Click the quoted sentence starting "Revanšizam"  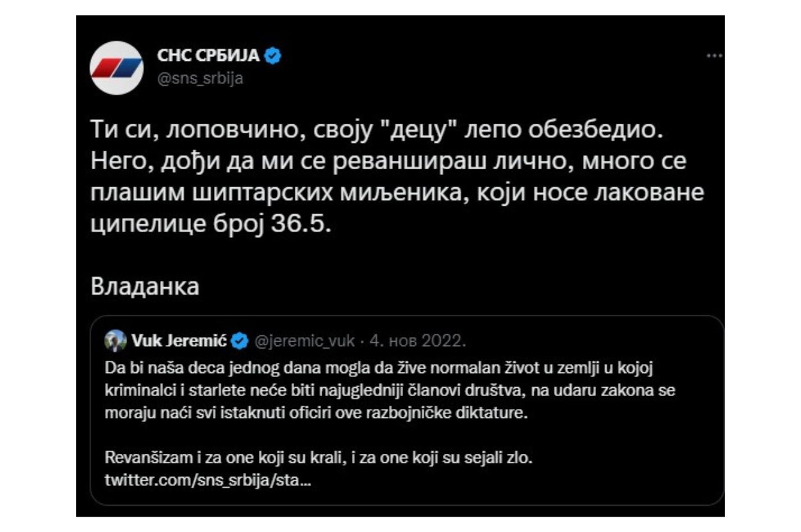(318, 459)
